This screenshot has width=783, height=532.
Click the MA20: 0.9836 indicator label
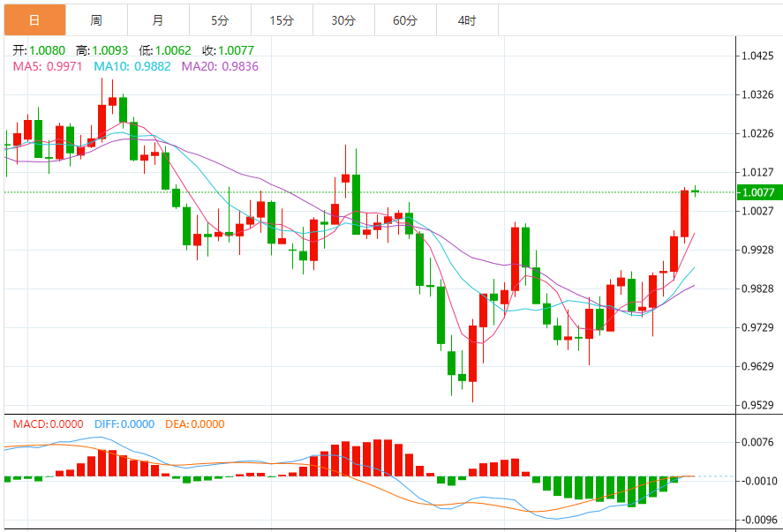tap(220, 66)
